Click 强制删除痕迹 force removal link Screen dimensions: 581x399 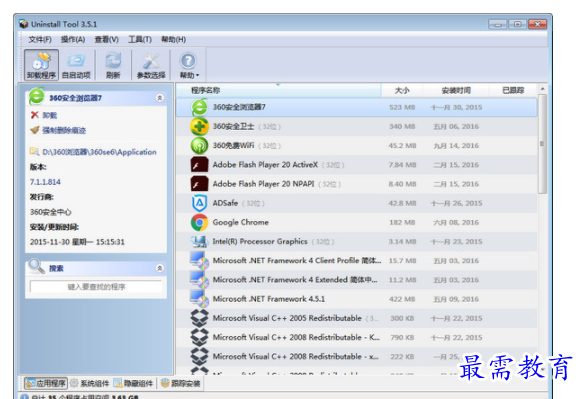point(64,130)
